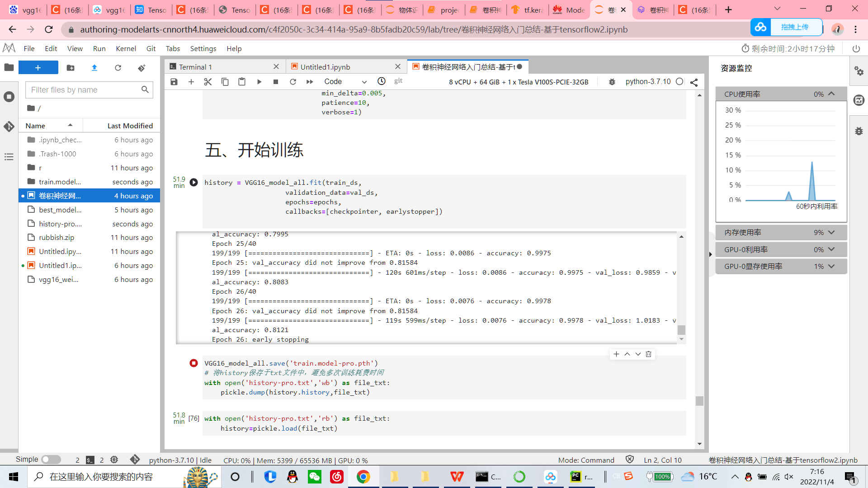This screenshot has height=488, width=868.
Task: Stop the running cell execution indicator
Action: pos(193,363)
